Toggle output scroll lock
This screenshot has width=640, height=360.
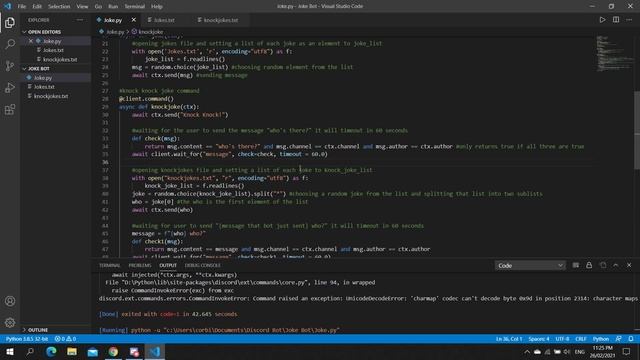pyautogui.click(x=589, y=265)
